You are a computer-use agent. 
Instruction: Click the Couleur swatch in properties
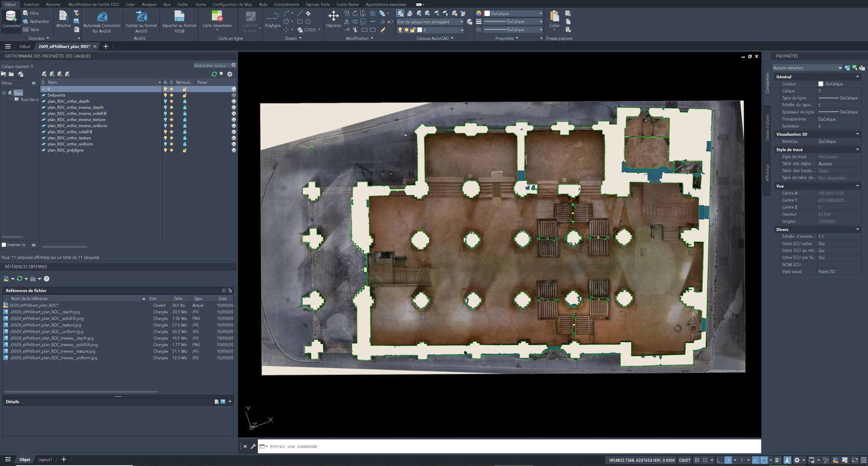click(x=821, y=84)
